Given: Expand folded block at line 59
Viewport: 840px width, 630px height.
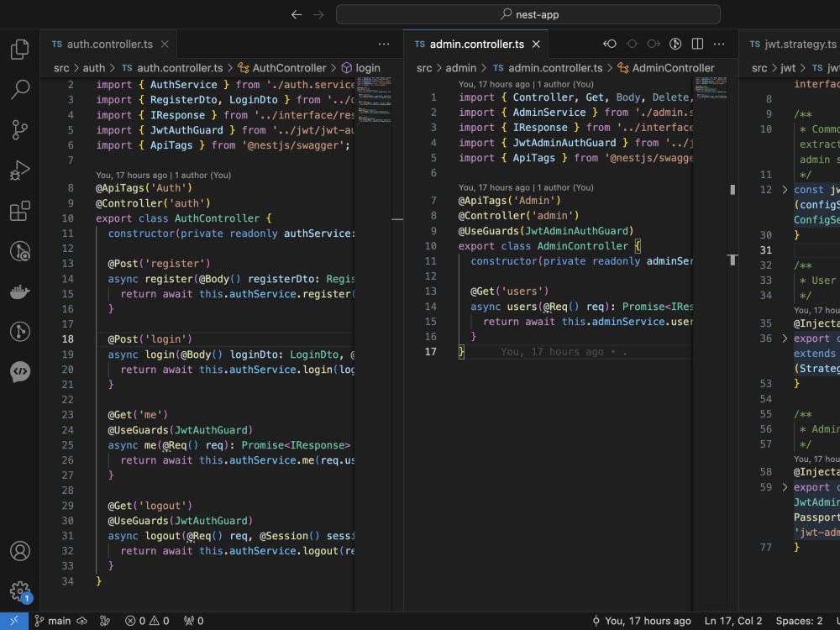Looking at the screenshot, I should click(x=785, y=486).
